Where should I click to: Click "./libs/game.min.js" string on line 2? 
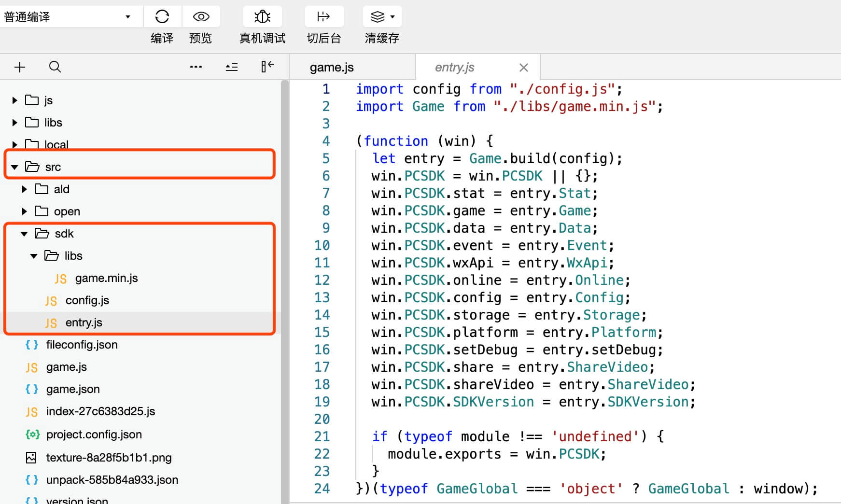pyautogui.click(x=575, y=106)
